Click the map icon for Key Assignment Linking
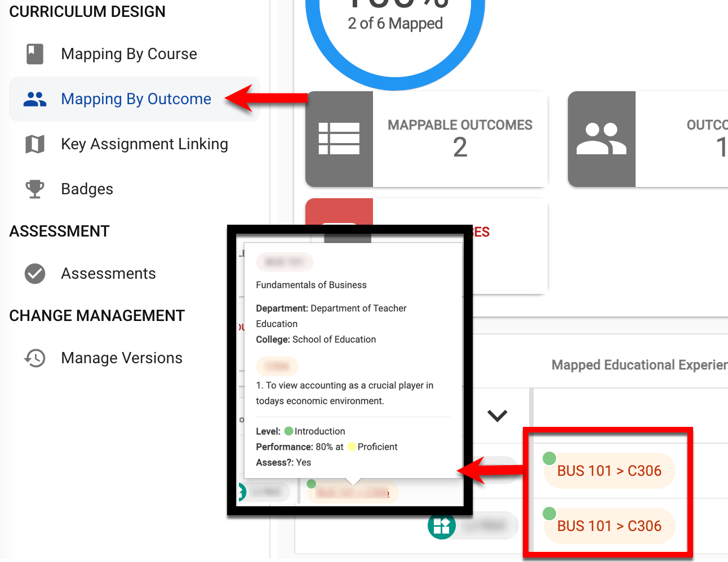 [x=35, y=144]
